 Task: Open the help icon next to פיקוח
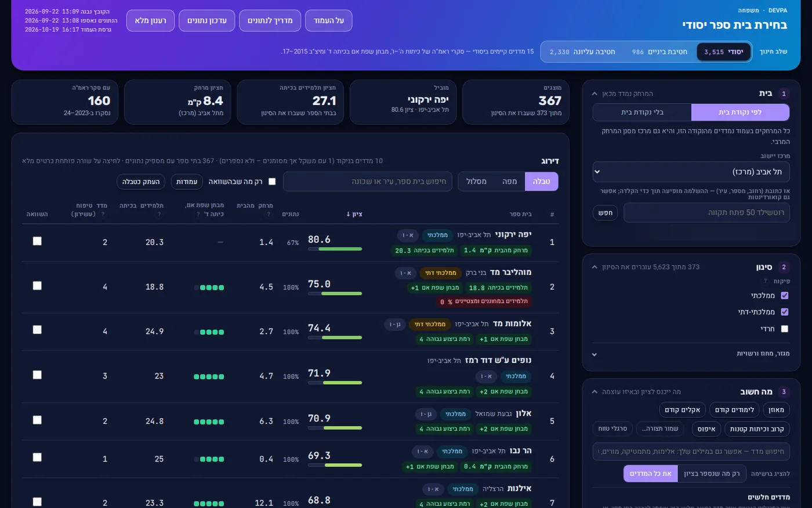pos(766,281)
